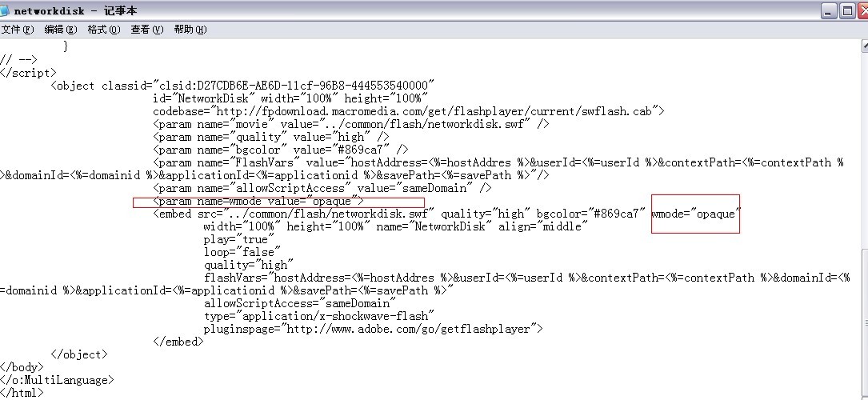Open the 查看(V) menu
The image size is (868, 400).
[x=147, y=30]
